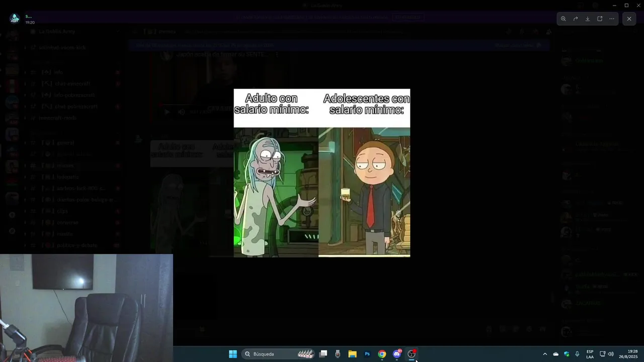Switch the ESP LAA keyboard language
644x362 pixels.
click(x=590, y=354)
